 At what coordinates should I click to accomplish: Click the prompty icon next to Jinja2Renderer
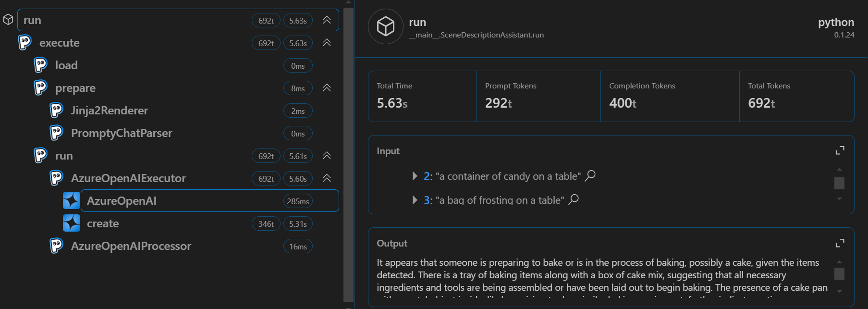click(57, 111)
